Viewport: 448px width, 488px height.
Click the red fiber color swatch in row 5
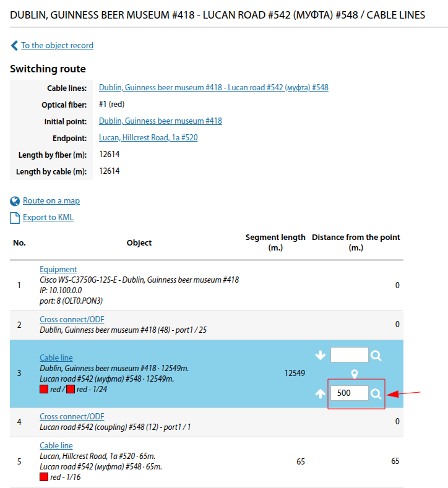coord(44,477)
